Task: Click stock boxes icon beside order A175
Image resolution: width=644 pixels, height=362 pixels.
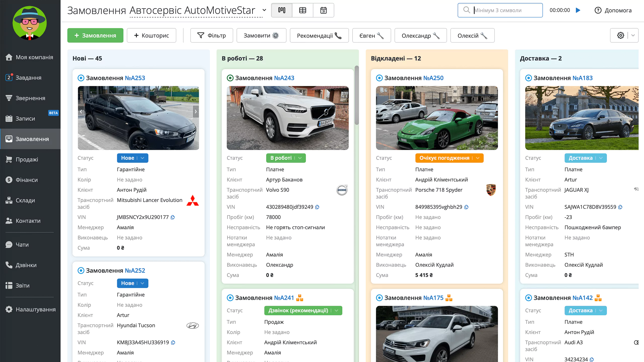Action: [449, 298]
